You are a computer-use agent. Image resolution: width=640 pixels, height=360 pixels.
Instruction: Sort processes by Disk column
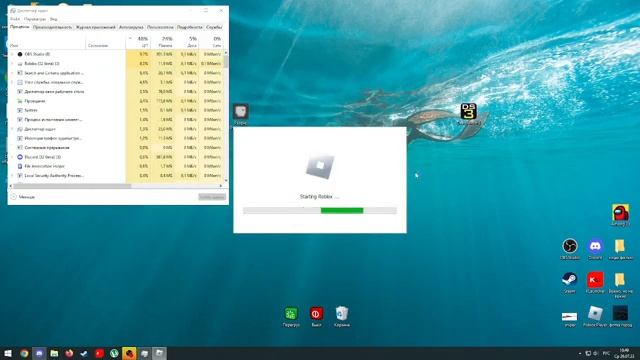(x=187, y=41)
